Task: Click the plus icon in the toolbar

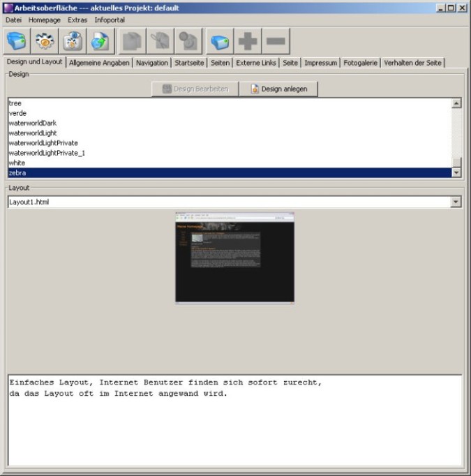Action: (248, 41)
